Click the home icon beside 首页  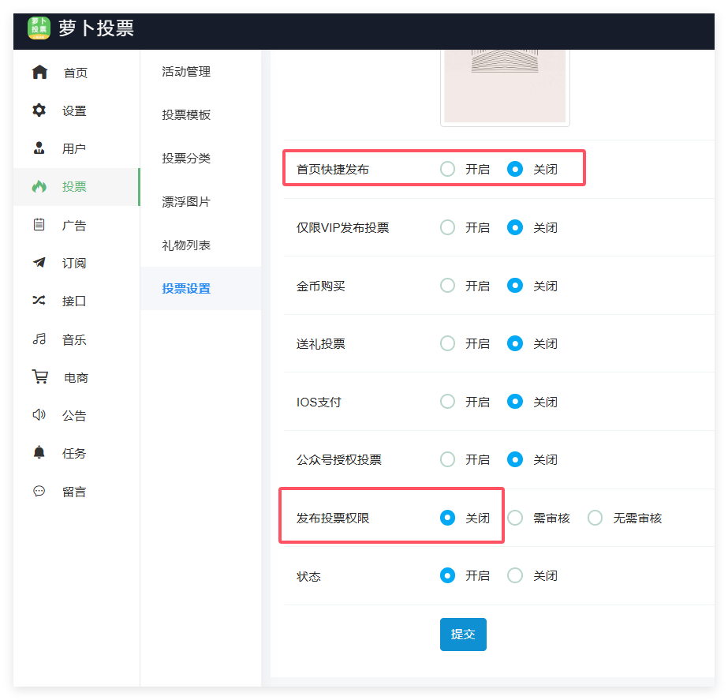[x=39, y=72]
